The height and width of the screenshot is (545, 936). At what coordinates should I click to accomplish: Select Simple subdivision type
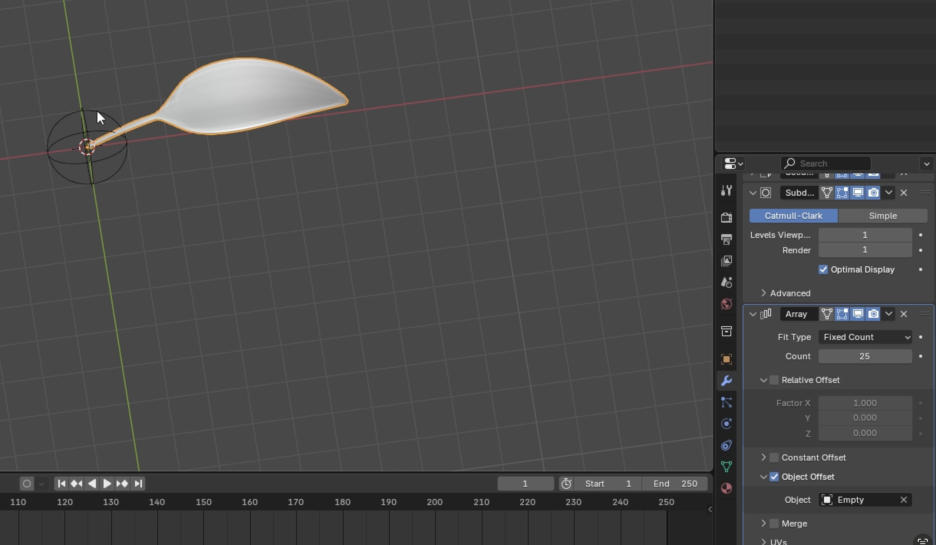point(883,215)
